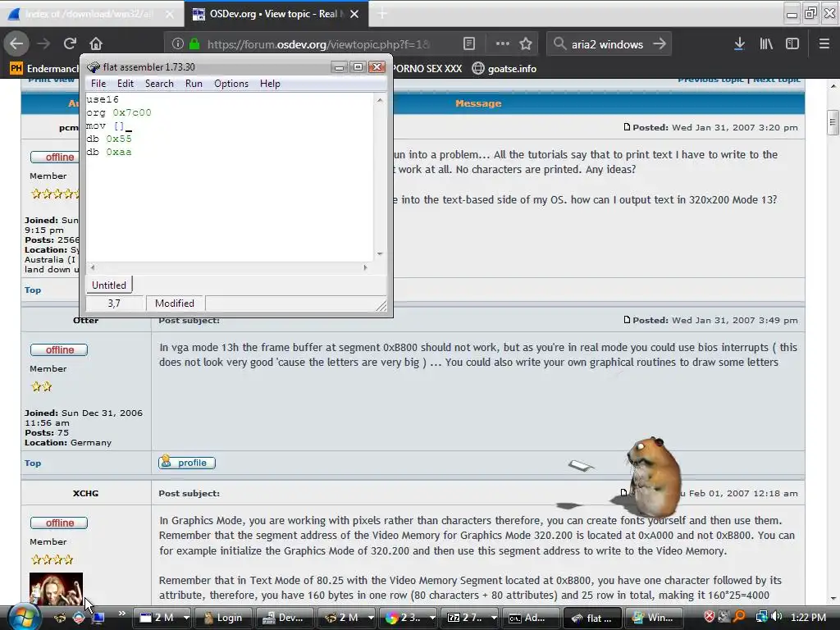The width and height of the screenshot is (840, 630).
Task: Bookmark this page with the star
Action: (x=526, y=44)
